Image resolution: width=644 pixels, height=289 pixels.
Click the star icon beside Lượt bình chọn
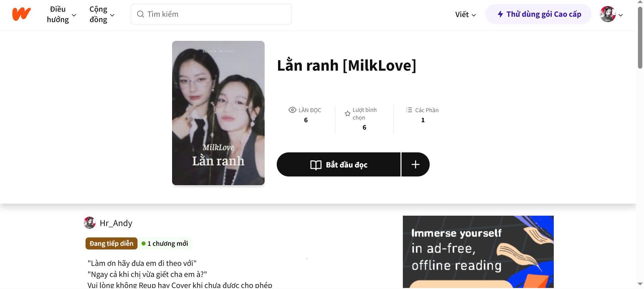point(347,114)
